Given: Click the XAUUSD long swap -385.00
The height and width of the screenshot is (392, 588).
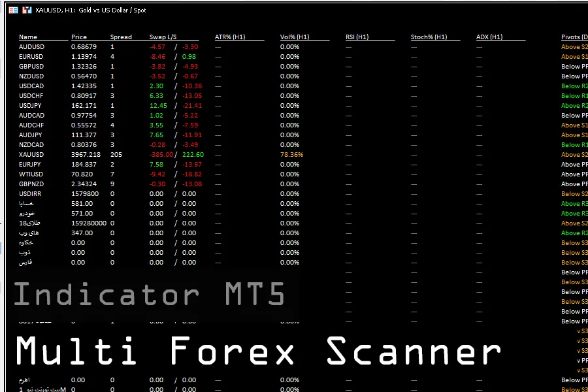Looking at the screenshot, I should pos(161,155).
